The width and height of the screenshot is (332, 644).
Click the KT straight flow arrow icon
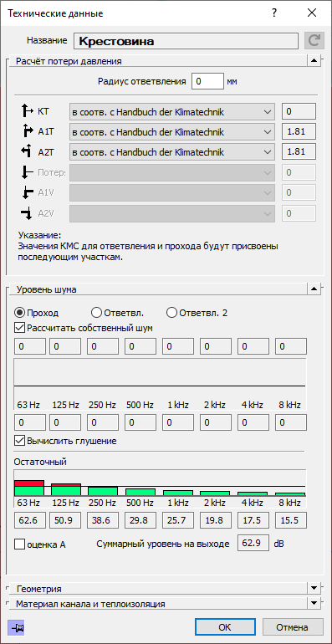tap(28, 110)
